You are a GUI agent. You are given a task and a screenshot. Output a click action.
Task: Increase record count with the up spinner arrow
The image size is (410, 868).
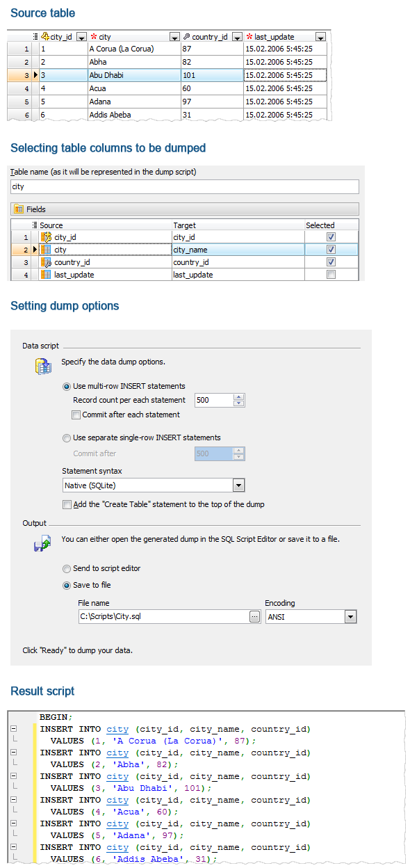pos(238,397)
